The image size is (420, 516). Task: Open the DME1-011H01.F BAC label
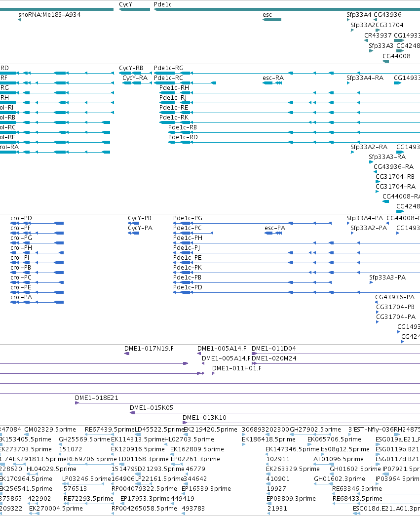coord(237,368)
